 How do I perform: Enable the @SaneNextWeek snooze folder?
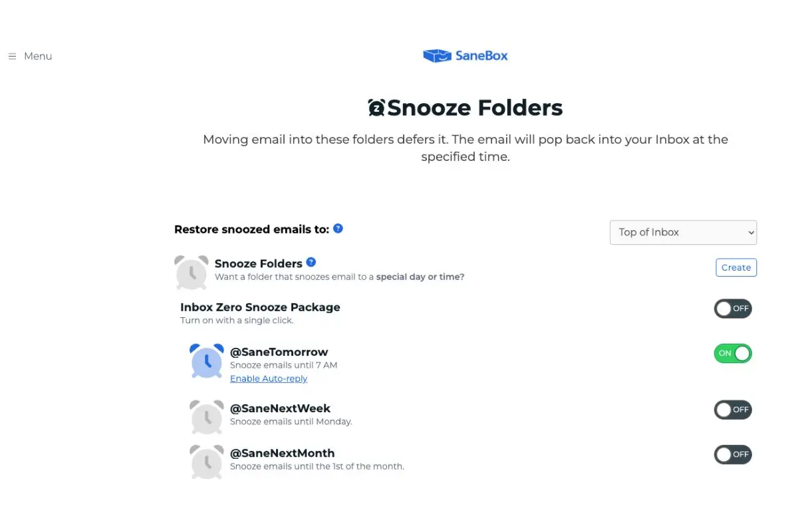click(x=733, y=410)
